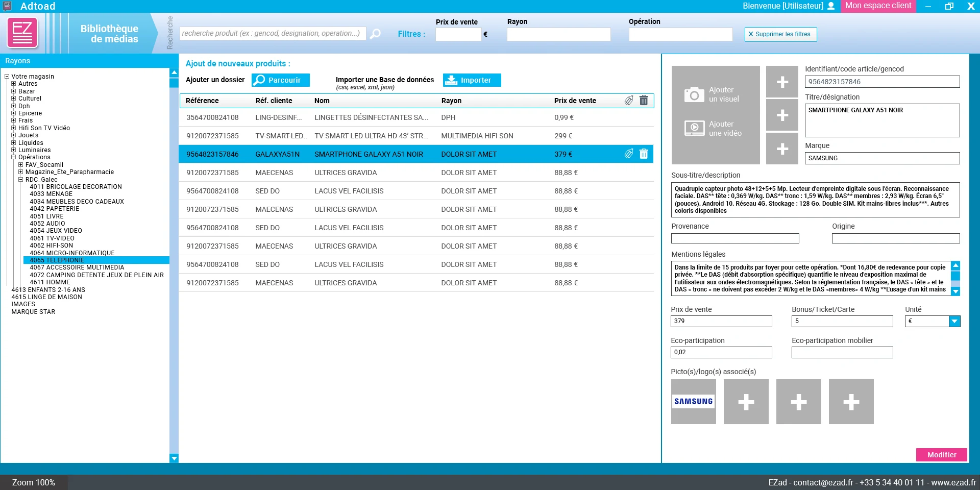Open the Samsung logo picto
Image resolution: width=980 pixels, height=490 pixels.
693,402
